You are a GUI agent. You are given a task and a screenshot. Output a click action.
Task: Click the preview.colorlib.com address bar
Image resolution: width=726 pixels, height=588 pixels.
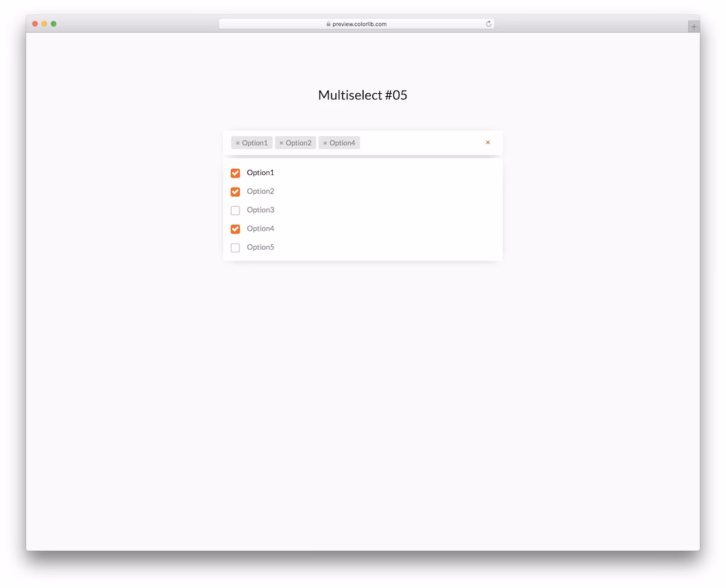point(357,24)
